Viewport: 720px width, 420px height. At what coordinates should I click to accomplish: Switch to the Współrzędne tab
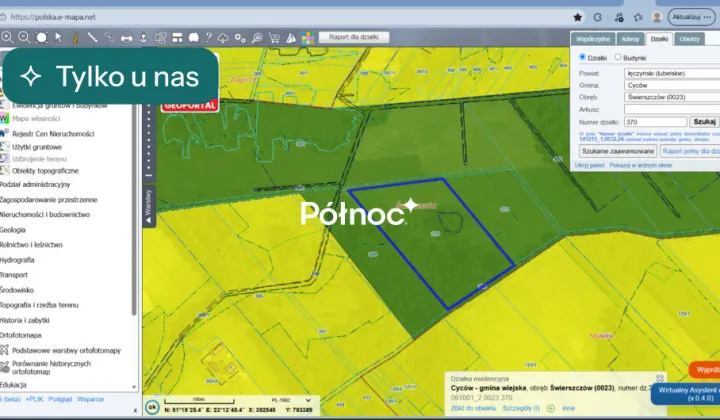tap(593, 39)
